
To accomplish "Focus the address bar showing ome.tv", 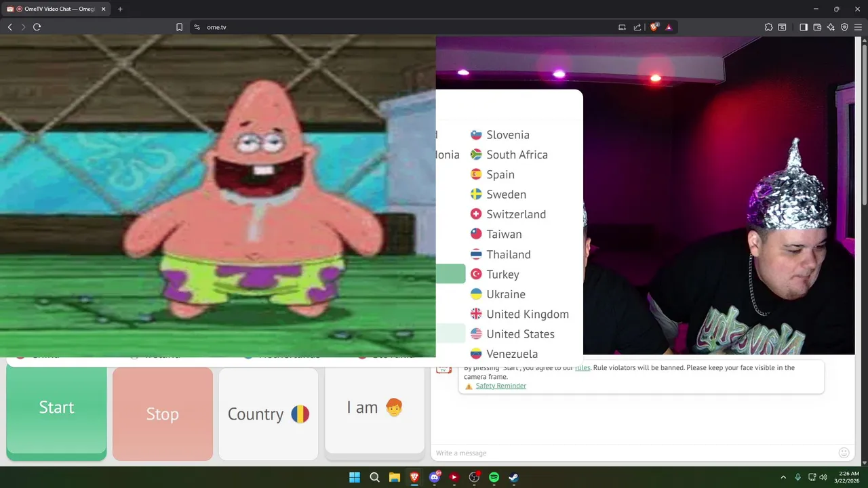I will click(x=407, y=27).
